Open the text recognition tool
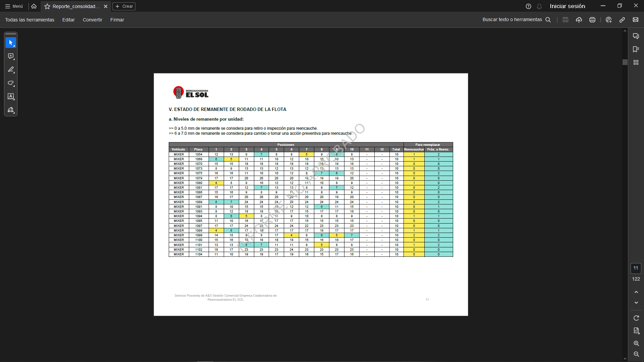Screen dimensions: 644x362 11,97
